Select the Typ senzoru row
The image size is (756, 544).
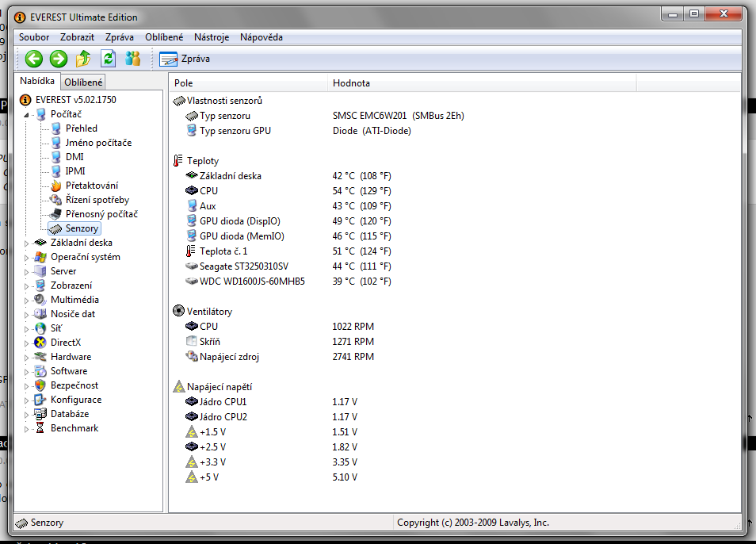[x=324, y=116]
